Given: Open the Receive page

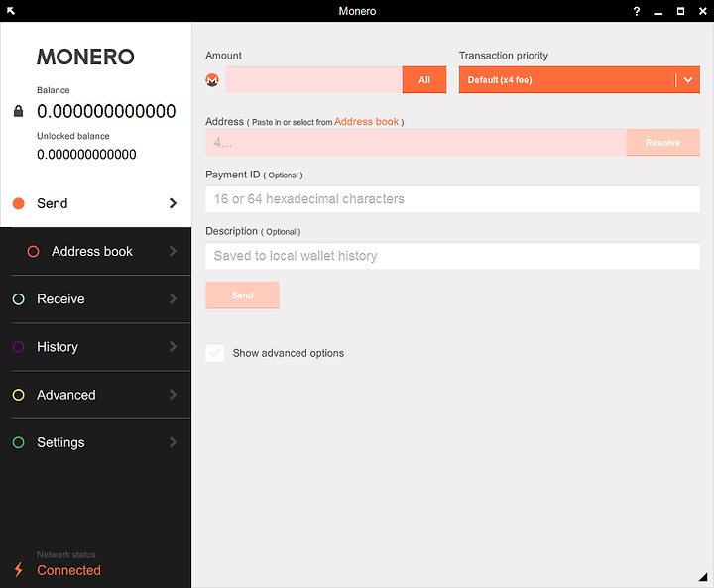Looking at the screenshot, I should (x=95, y=298).
